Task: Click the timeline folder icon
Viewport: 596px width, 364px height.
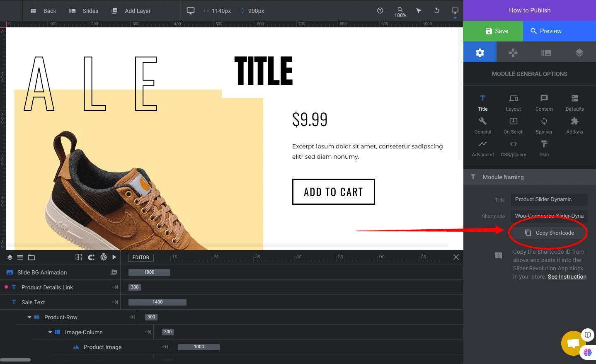Action: 31,257
